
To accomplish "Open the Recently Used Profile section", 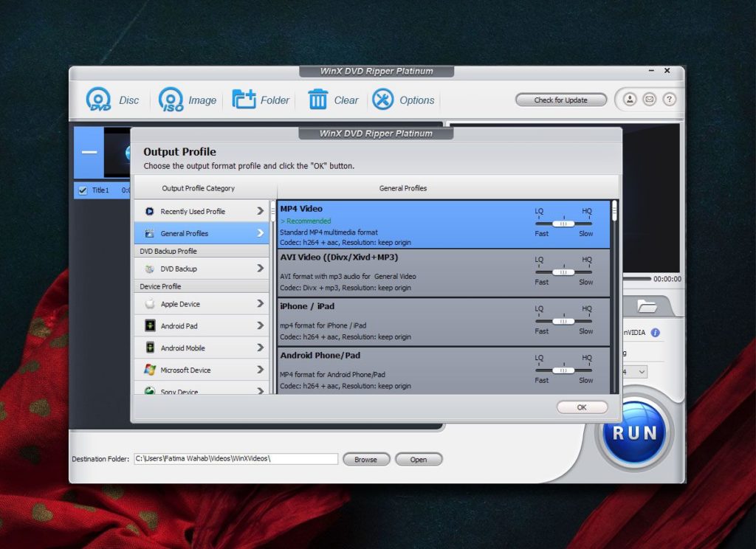I will (200, 210).
